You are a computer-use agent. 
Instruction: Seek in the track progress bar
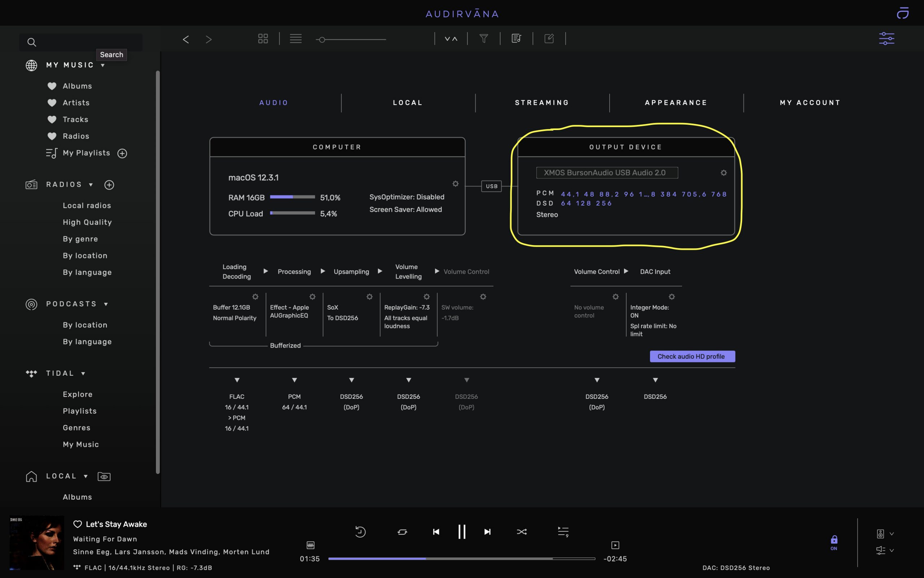[462, 559]
